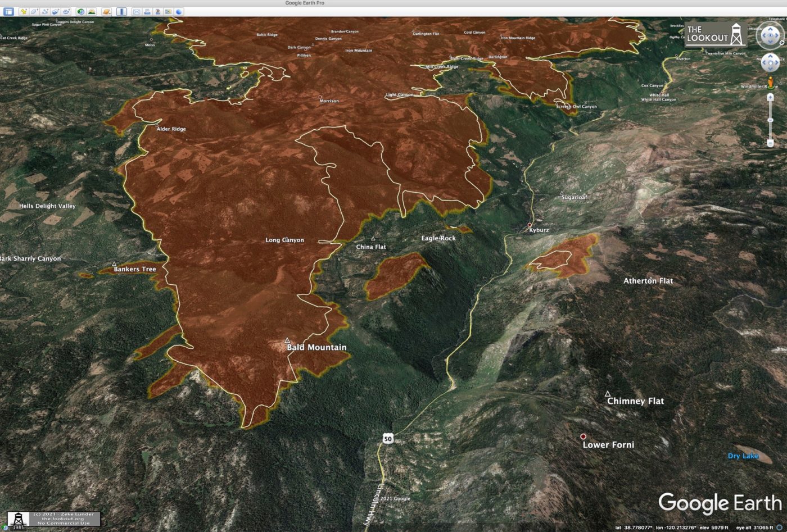The image size is (787, 532).
Task: Reset north using the N compass marker
Action: (x=782, y=43)
